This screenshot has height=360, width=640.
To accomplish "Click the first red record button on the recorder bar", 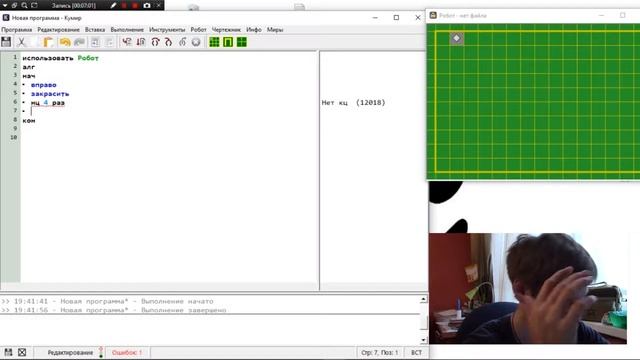I will click(x=124, y=5).
